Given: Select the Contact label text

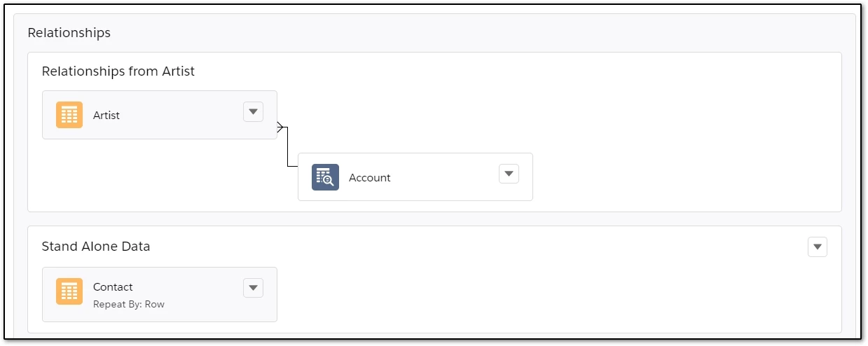Looking at the screenshot, I should click(113, 287).
